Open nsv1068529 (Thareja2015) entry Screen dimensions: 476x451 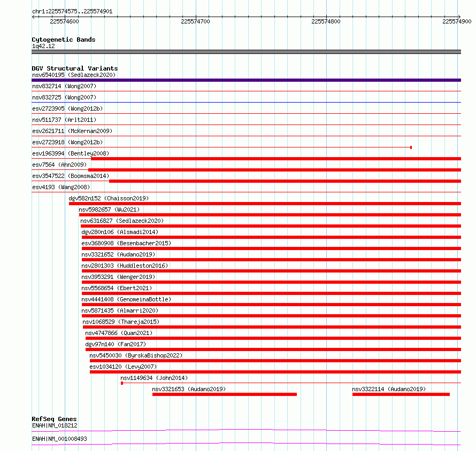(x=121, y=322)
